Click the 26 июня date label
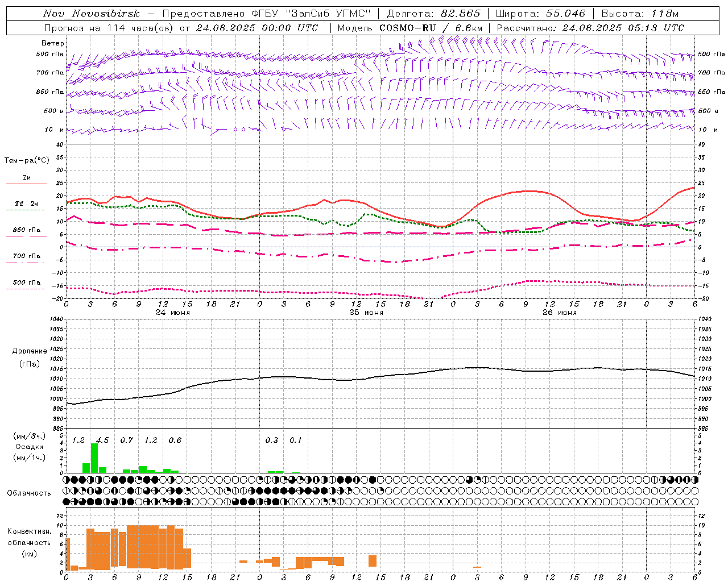This screenshot has width=728, height=582. (559, 313)
